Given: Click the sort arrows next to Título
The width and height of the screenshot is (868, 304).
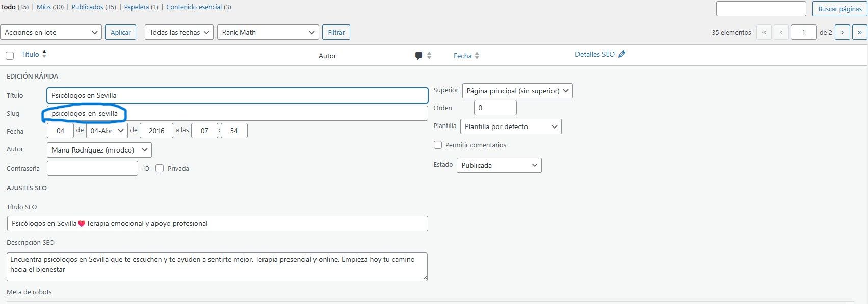Looking at the screenshot, I should (x=44, y=54).
